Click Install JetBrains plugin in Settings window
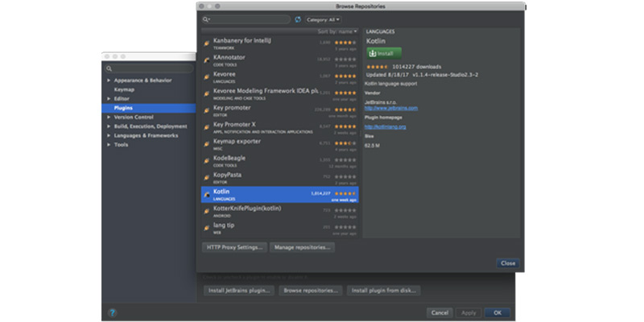644x322 pixels. 239,291
